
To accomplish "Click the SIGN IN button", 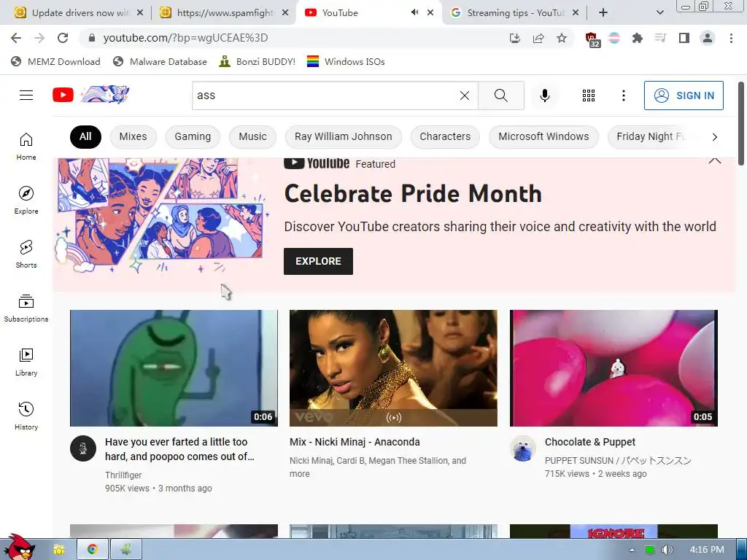I will coord(684,96).
